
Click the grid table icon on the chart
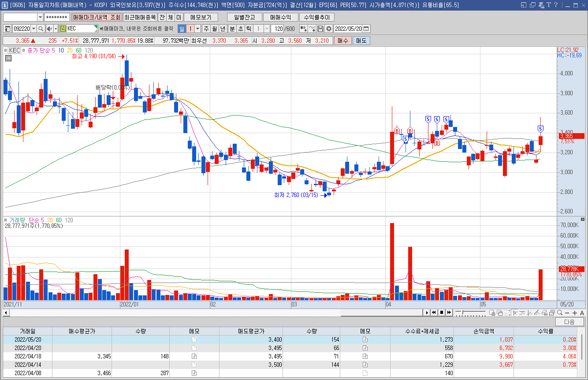(x=8, y=58)
